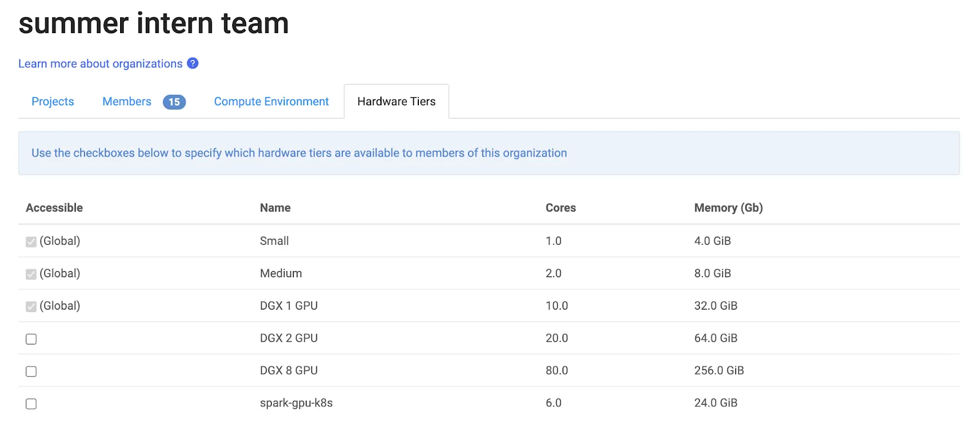This screenshot has width=980, height=440.
Task: Tick the spark-gpu-k8s tier checkbox
Action: [x=31, y=404]
